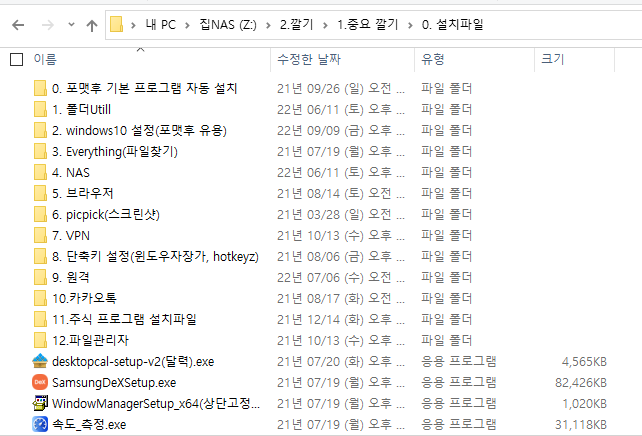Select the 12.파일관리자 name
Viewport: 642px width, 436px height.
pos(90,341)
